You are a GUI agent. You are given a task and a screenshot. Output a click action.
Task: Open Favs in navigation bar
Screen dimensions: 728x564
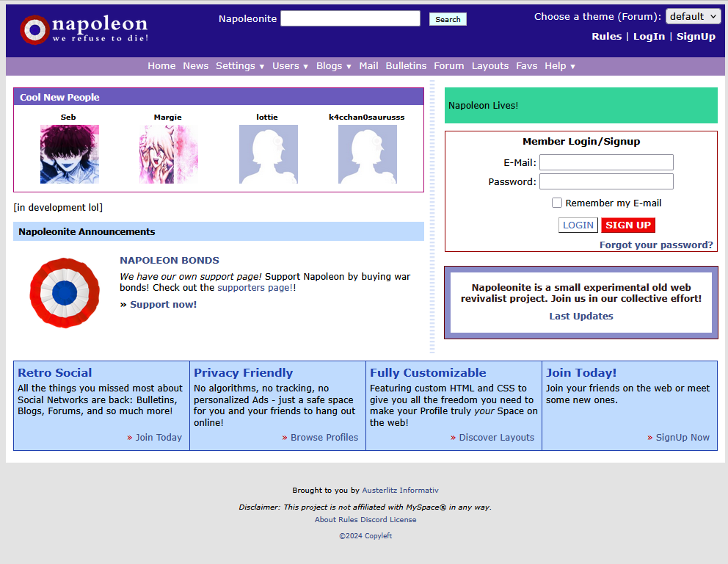[526, 66]
